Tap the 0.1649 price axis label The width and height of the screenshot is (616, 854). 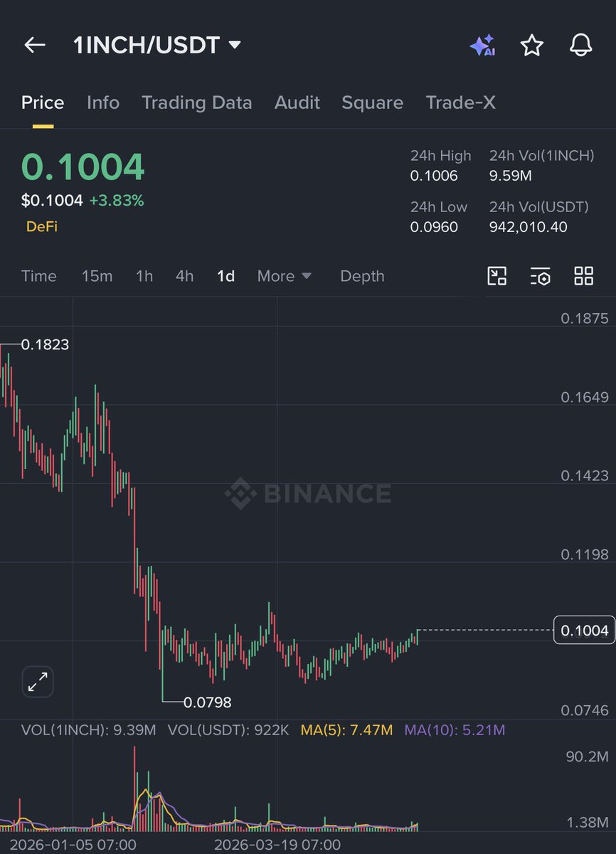point(585,397)
